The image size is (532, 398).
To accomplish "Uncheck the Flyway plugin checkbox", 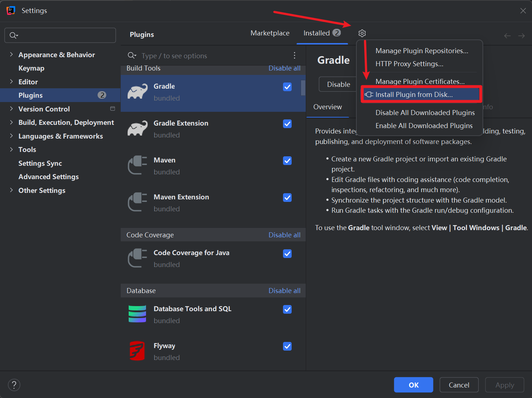I will click(x=287, y=346).
